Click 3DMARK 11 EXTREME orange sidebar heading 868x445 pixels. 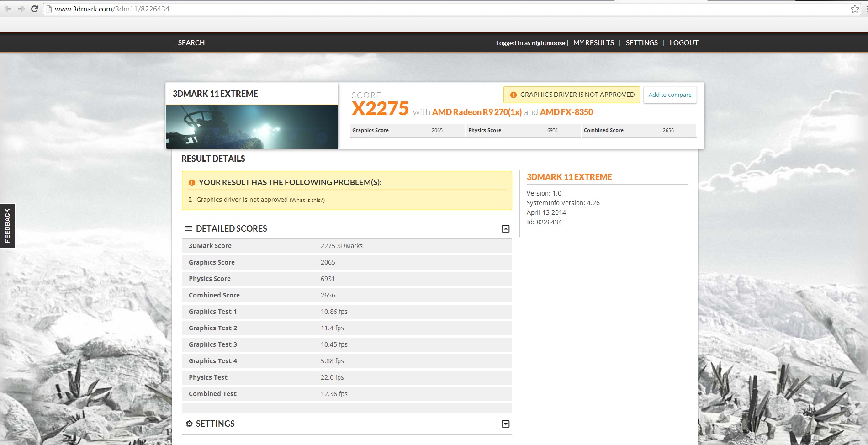pyautogui.click(x=569, y=177)
